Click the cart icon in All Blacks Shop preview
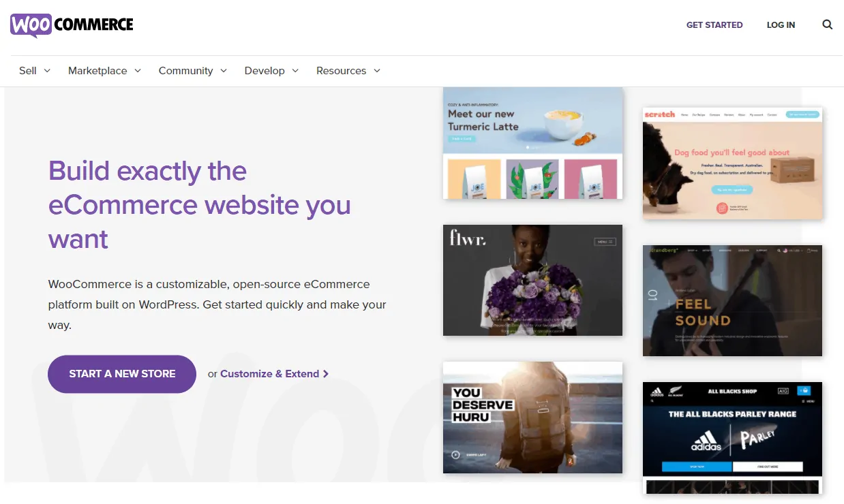Image resolution: width=844 pixels, height=504 pixels. click(804, 391)
